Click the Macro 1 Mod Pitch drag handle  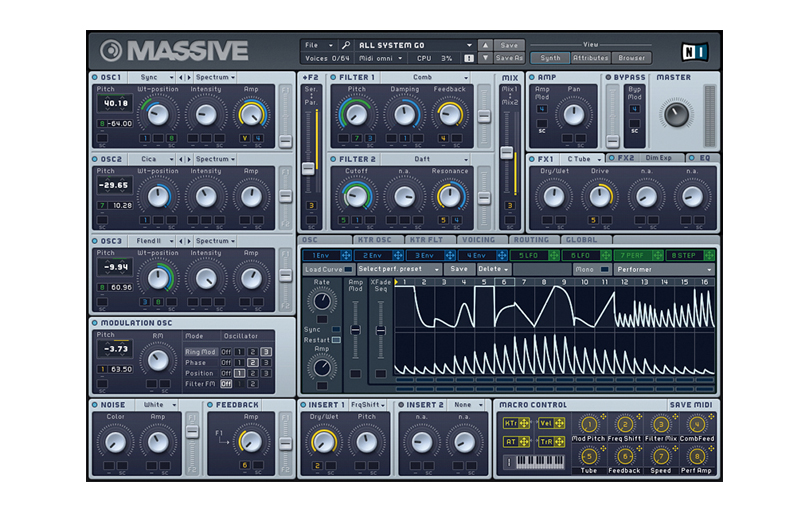coord(604,417)
